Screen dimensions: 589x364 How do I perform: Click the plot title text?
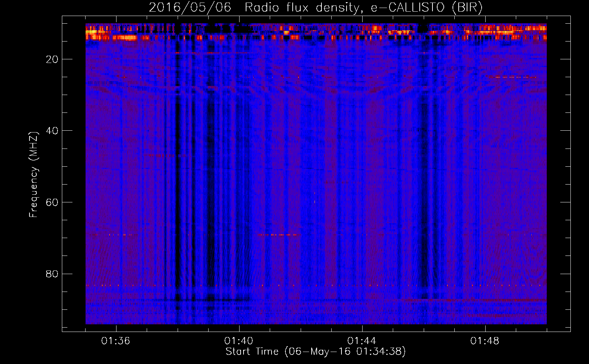(x=316, y=8)
